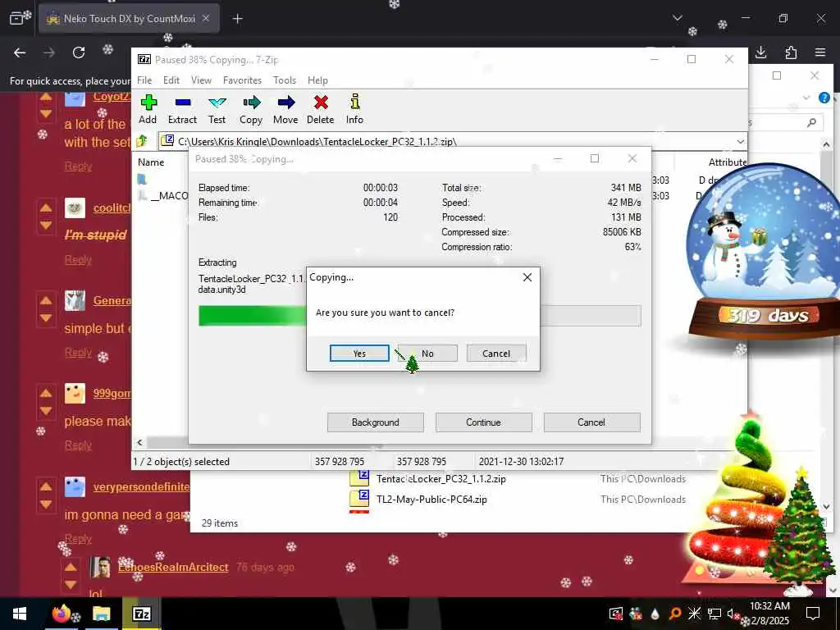
Task: Click the Info toolbar icon
Action: (354, 109)
